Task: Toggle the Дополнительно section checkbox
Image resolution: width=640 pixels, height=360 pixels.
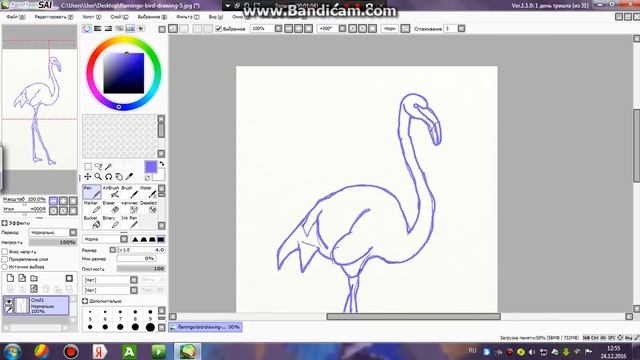Action: pyautogui.click(x=85, y=301)
